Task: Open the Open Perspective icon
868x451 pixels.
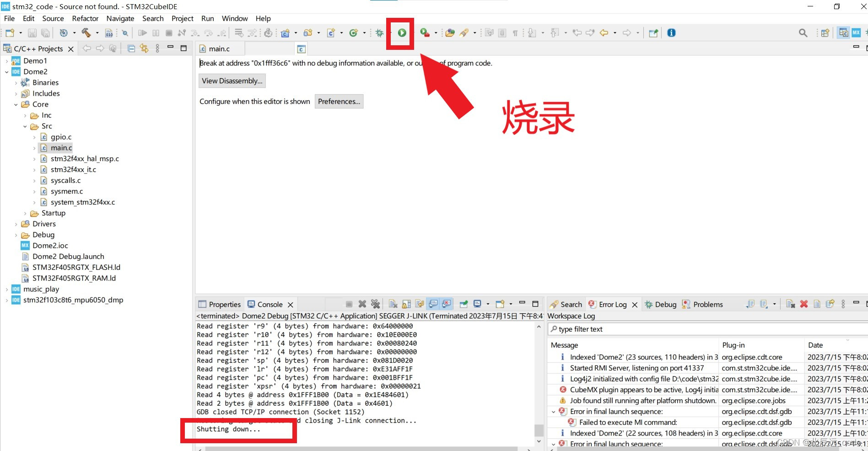Action: (825, 33)
